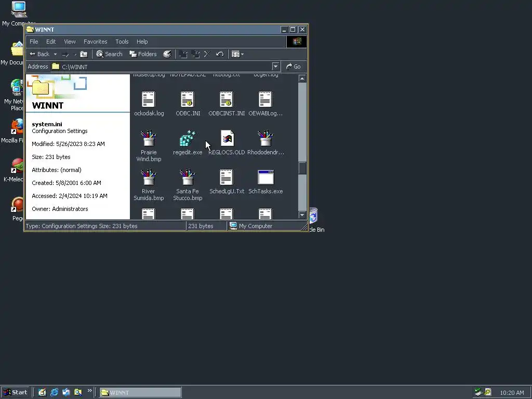Toggle the Folders pane button
532x399 pixels.
point(143,54)
